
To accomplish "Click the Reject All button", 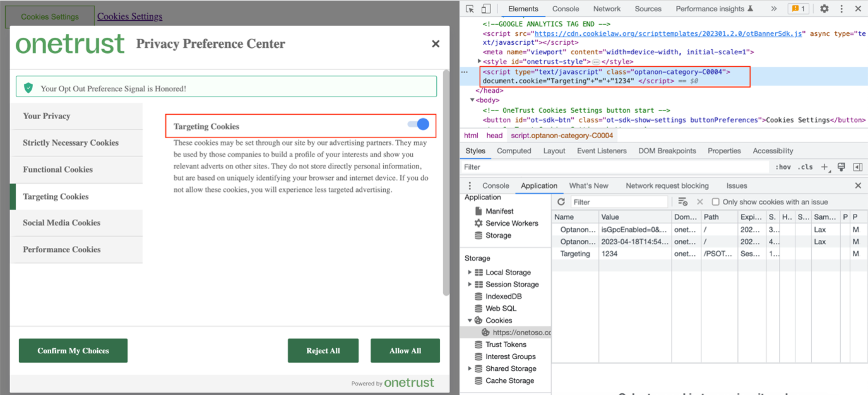I will (x=323, y=350).
